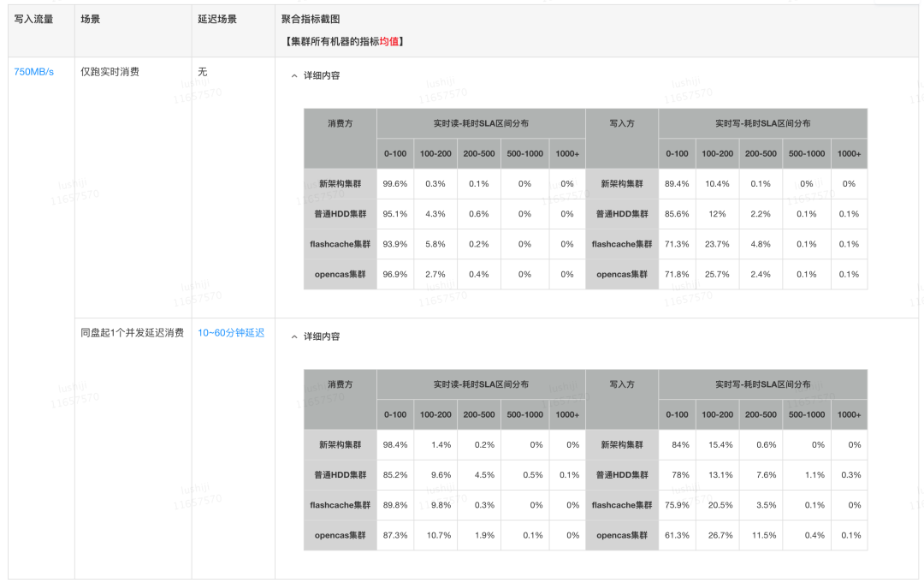The image size is (924, 583).
Task: Collapse 详细内容 in the 同盘起1个并发延迟消费 row
Action: (315, 336)
